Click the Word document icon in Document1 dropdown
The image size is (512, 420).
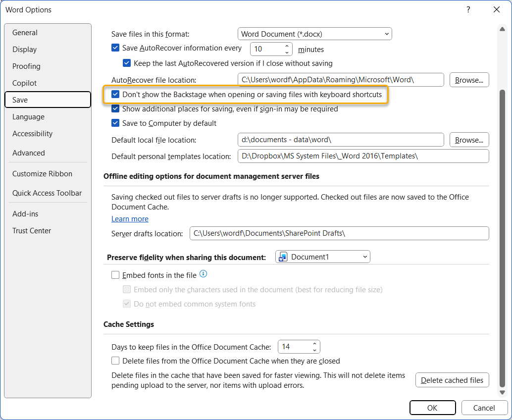pyautogui.click(x=282, y=257)
